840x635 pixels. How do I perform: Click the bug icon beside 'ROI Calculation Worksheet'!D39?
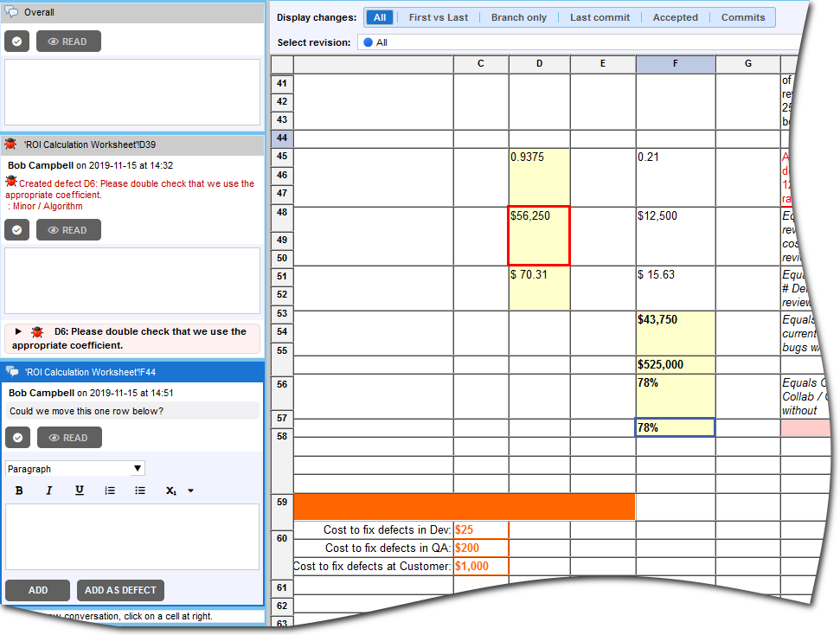pyautogui.click(x=10, y=144)
